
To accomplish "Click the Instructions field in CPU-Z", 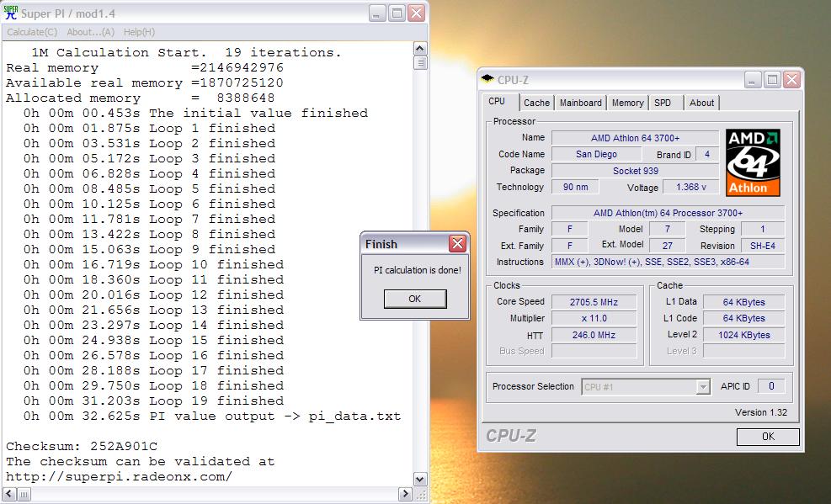I will [668, 262].
